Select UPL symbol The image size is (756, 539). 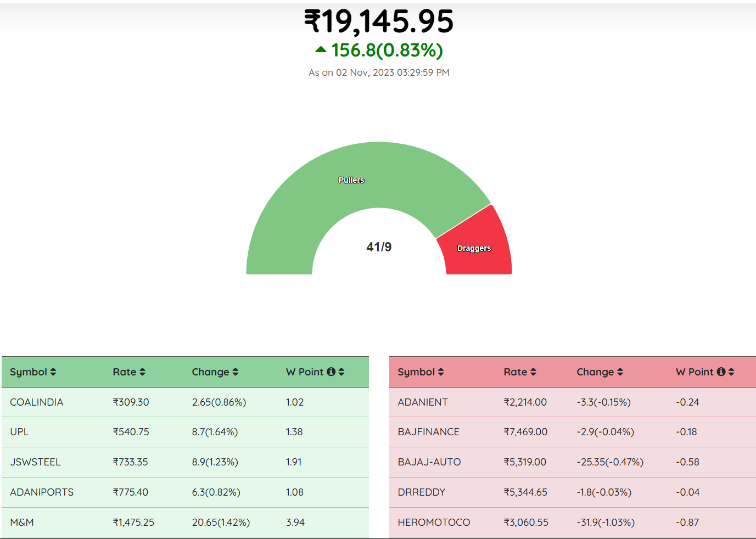[19, 432]
